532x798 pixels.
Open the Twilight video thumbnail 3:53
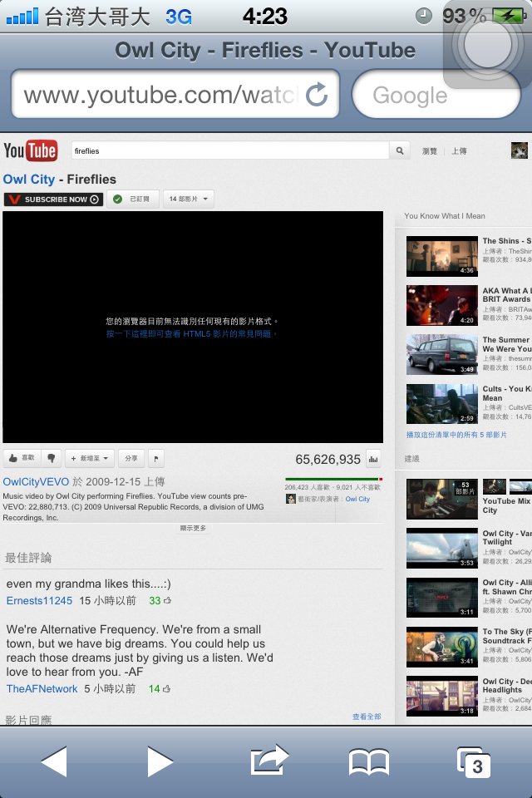click(x=442, y=548)
